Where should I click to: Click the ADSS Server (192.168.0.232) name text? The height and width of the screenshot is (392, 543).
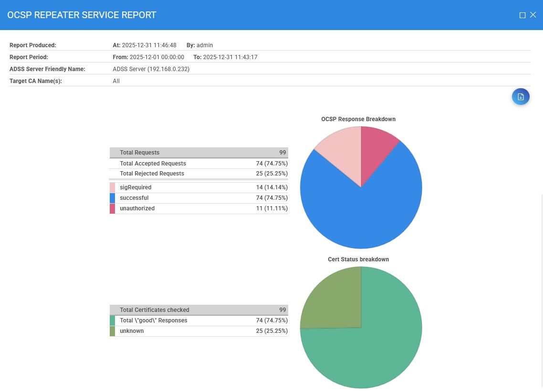click(151, 69)
